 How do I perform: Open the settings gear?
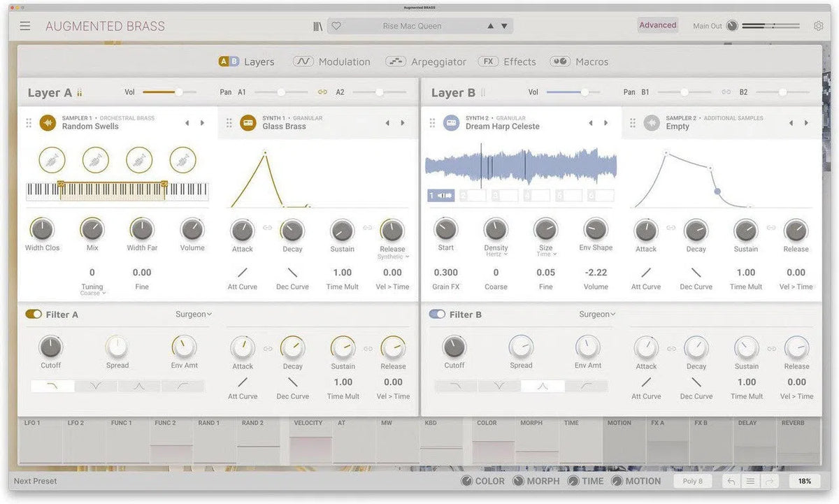coord(818,25)
